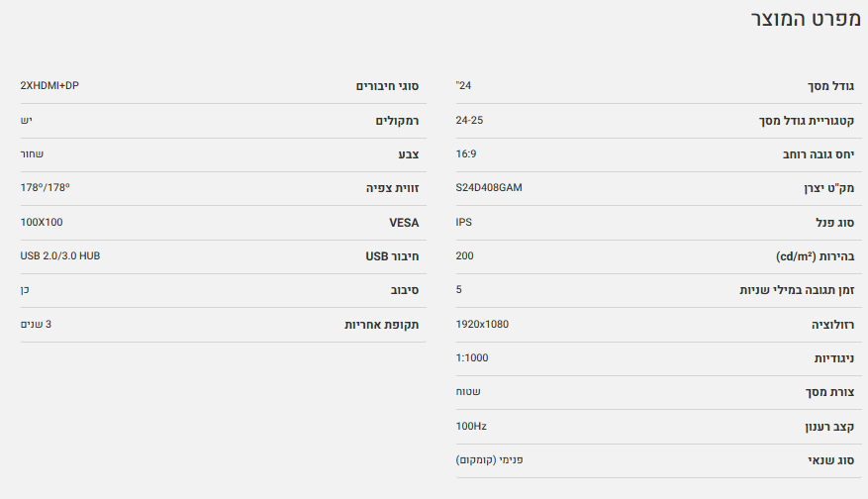The width and height of the screenshot is (868, 499).
Task: Select the 'USB 2.0/3.0 HUB' value
Action: [x=60, y=256]
